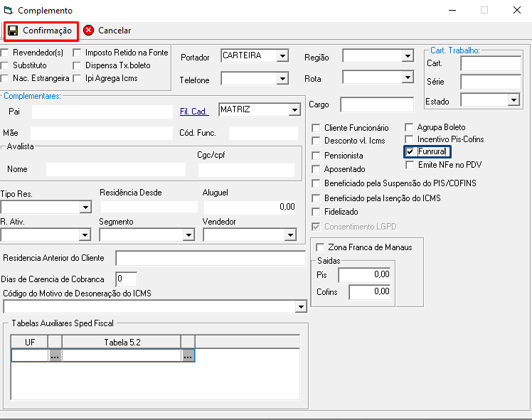Focus the Aluguel value field
532x420 pixels.
click(x=250, y=207)
